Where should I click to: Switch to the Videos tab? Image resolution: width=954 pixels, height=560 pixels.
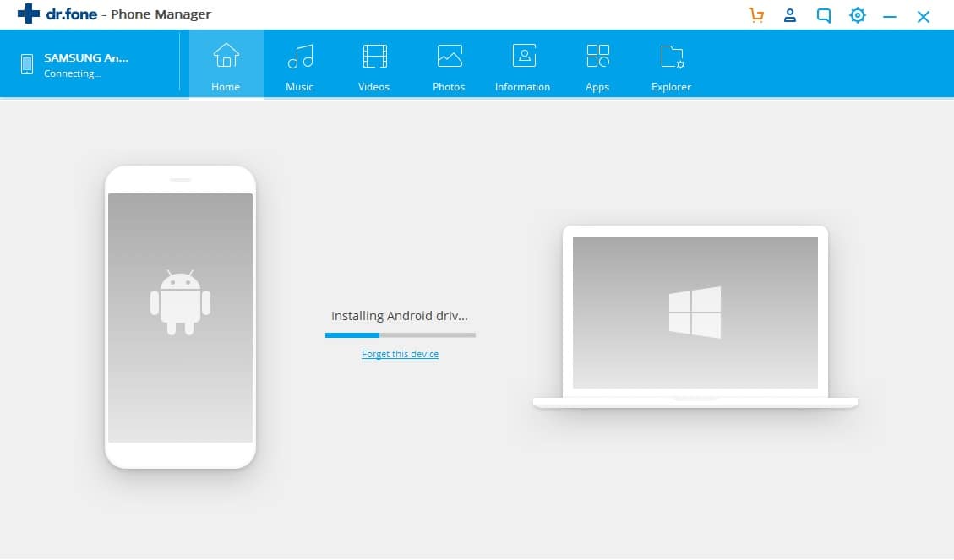(x=374, y=64)
